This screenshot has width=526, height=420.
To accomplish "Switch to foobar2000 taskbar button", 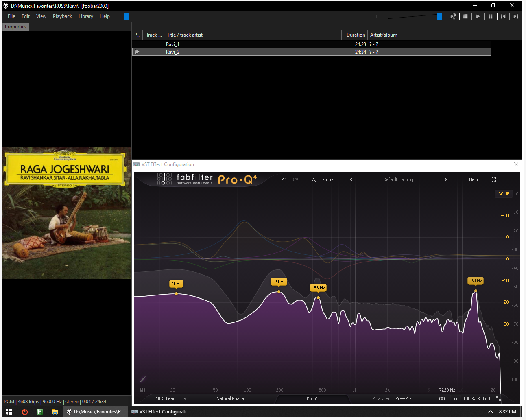I will [96, 412].
